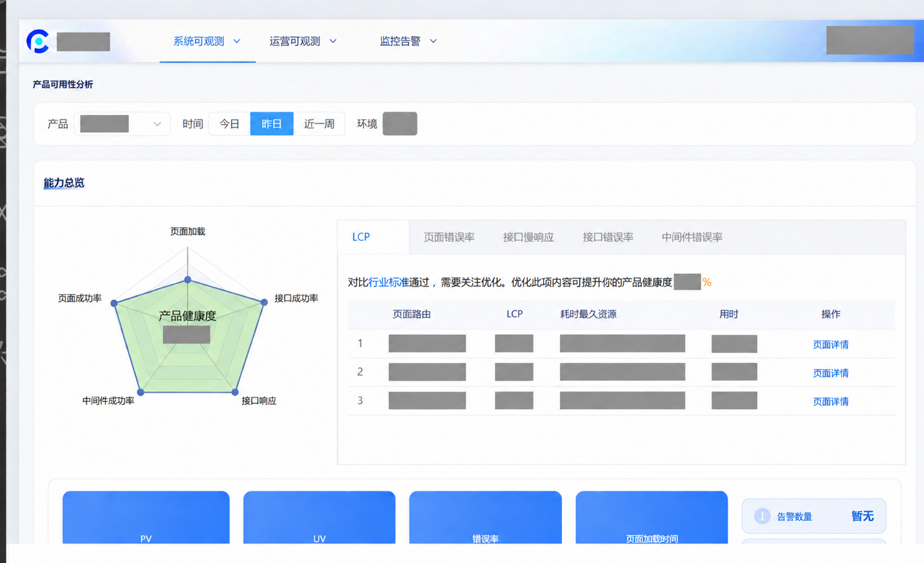Select the 接口响应 radar chart point
This screenshot has height=563, width=924.
235,392
